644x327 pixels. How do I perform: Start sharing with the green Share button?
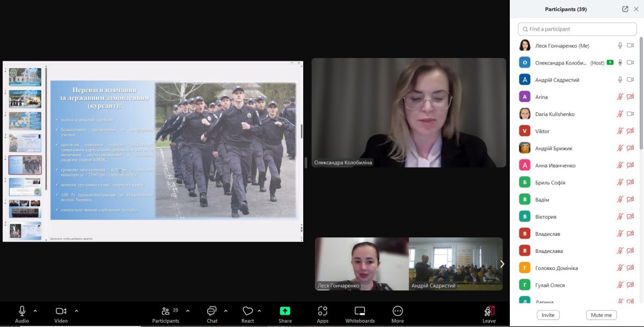tap(285, 314)
